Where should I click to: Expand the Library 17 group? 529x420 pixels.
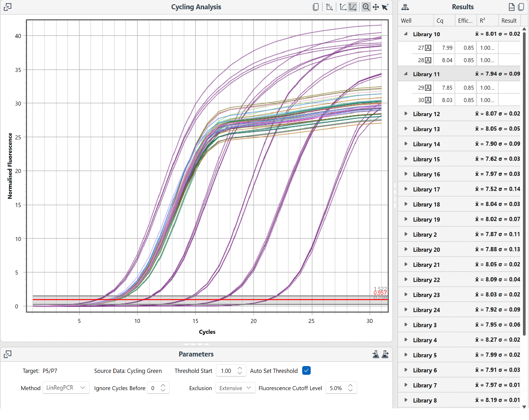tap(406, 189)
